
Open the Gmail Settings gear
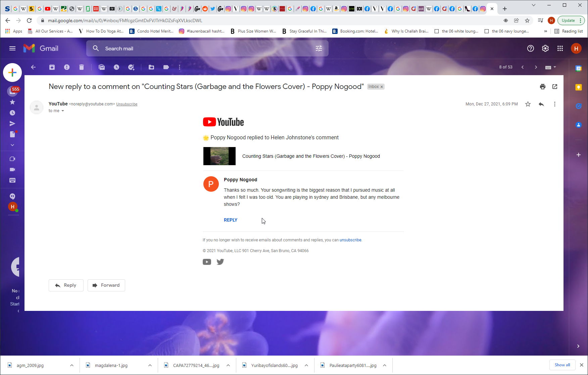point(545,48)
